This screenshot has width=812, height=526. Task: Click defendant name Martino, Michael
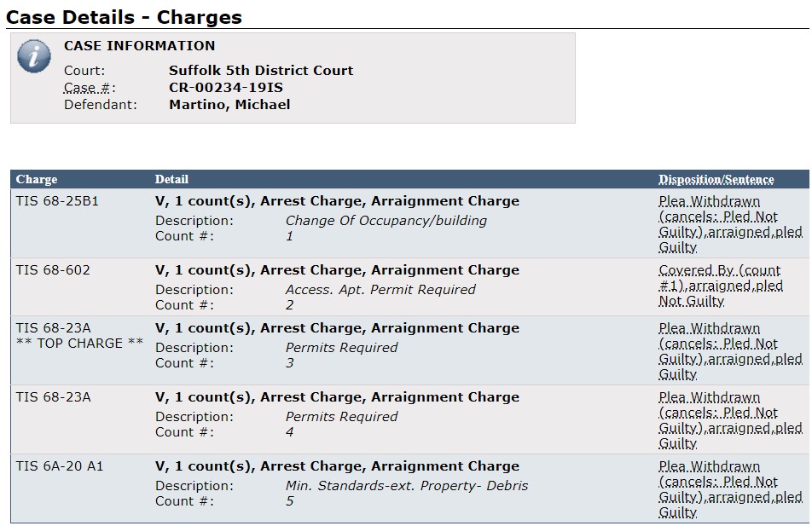[x=229, y=105]
